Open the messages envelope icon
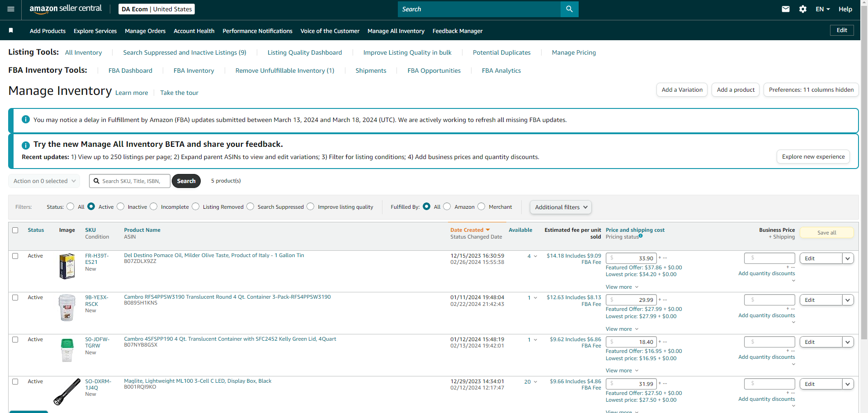 (786, 9)
